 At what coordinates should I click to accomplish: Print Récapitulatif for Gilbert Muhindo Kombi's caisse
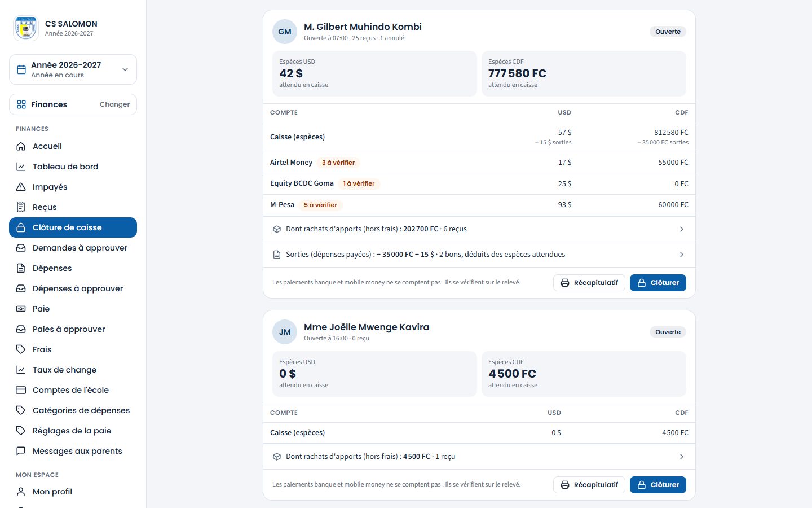[589, 283]
